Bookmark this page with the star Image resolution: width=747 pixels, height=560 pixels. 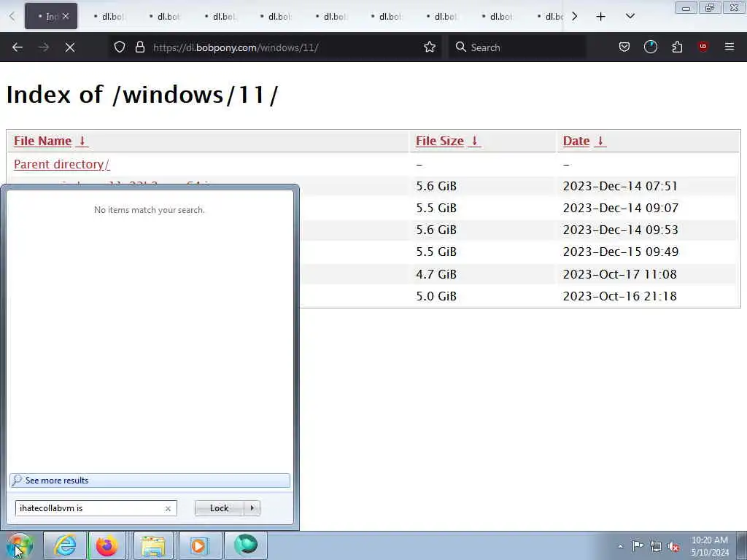point(429,47)
